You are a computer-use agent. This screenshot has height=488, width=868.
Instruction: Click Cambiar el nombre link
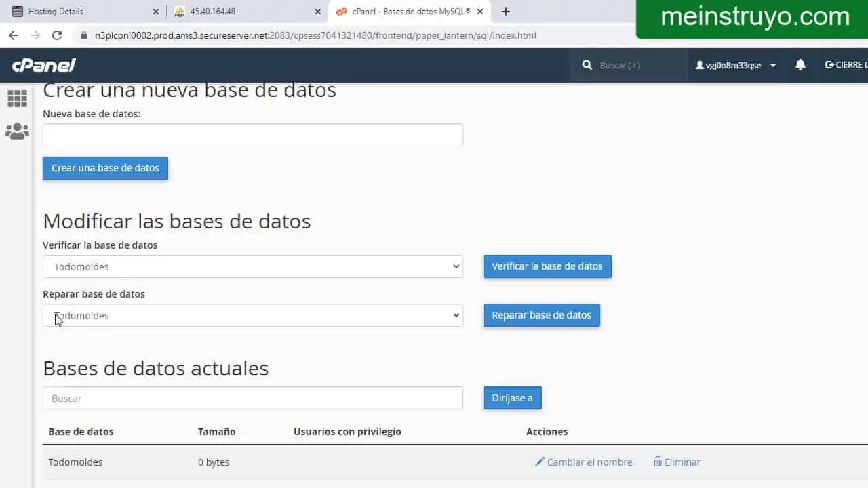click(589, 462)
